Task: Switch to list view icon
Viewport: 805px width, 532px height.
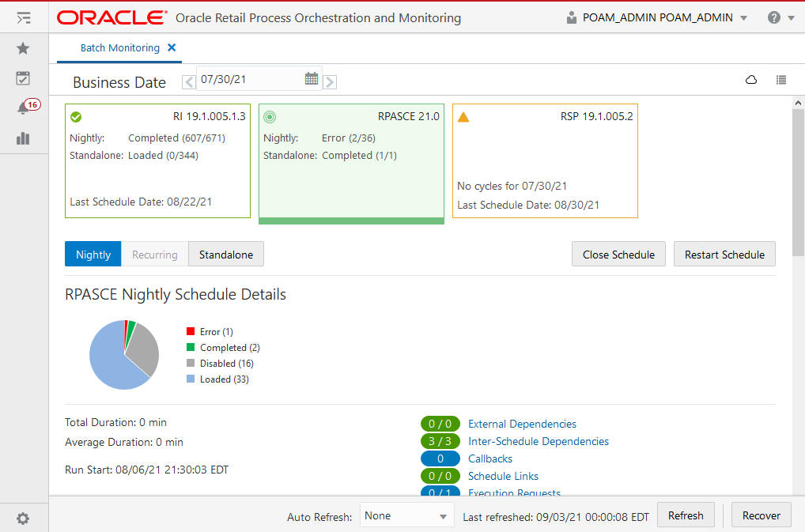Action: pos(780,80)
